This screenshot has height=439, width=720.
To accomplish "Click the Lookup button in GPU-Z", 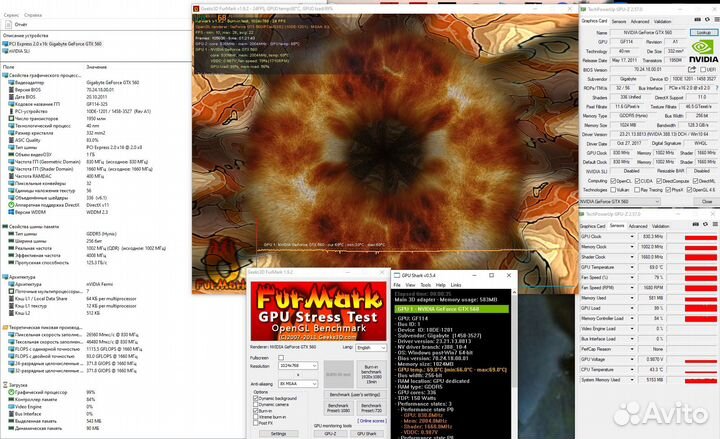I will [703, 33].
